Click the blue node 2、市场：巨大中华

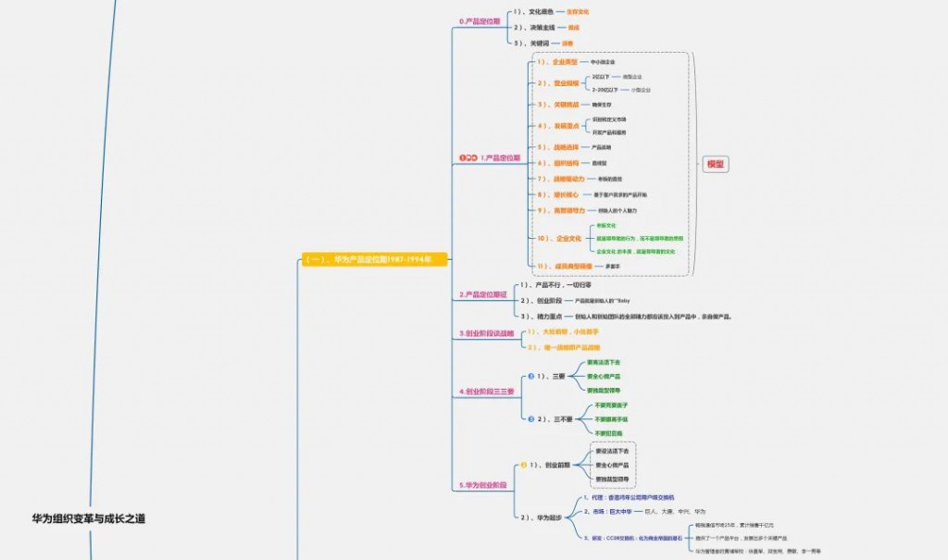[x=607, y=512]
